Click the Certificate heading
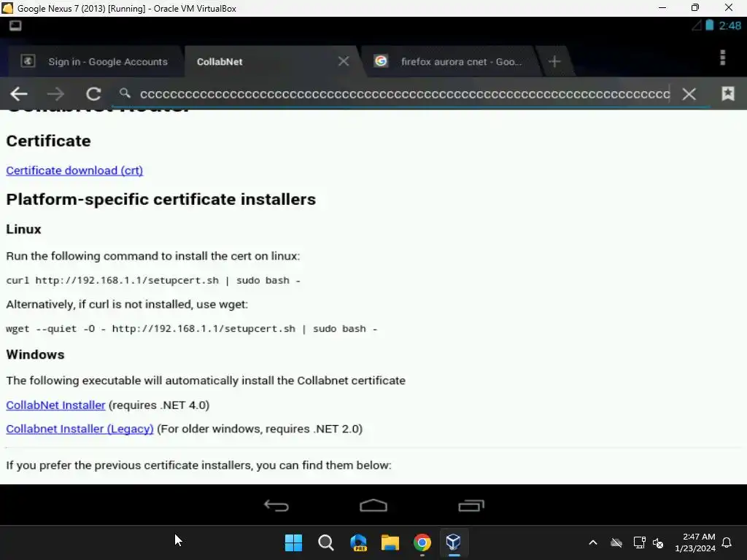The width and height of the screenshot is (747, 560). [48, 141]
